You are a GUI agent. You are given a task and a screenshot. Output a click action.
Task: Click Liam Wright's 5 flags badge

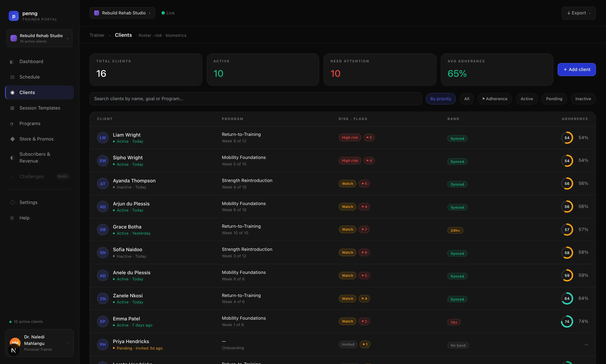[x=369, y=137]
